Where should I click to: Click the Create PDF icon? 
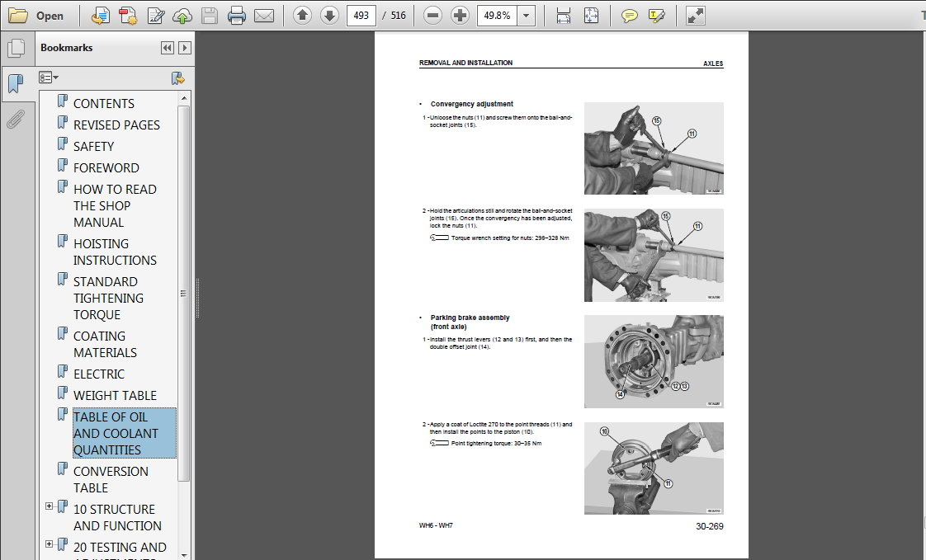coord(101,16)
